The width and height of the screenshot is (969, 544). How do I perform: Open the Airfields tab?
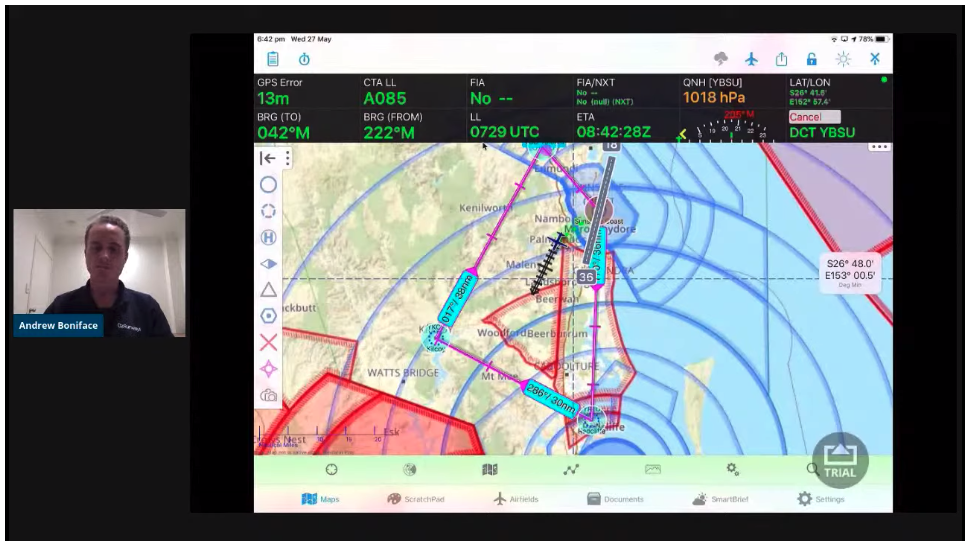(x=516, y=499)
